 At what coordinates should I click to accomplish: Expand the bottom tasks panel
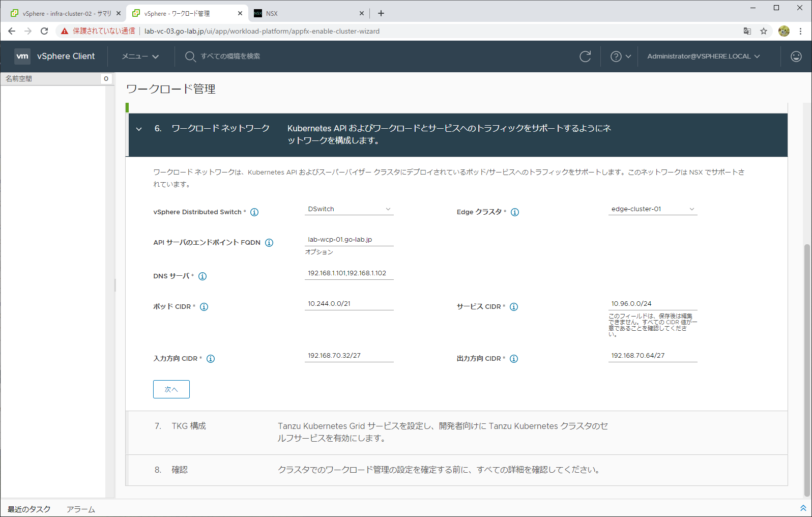(803, 508)
